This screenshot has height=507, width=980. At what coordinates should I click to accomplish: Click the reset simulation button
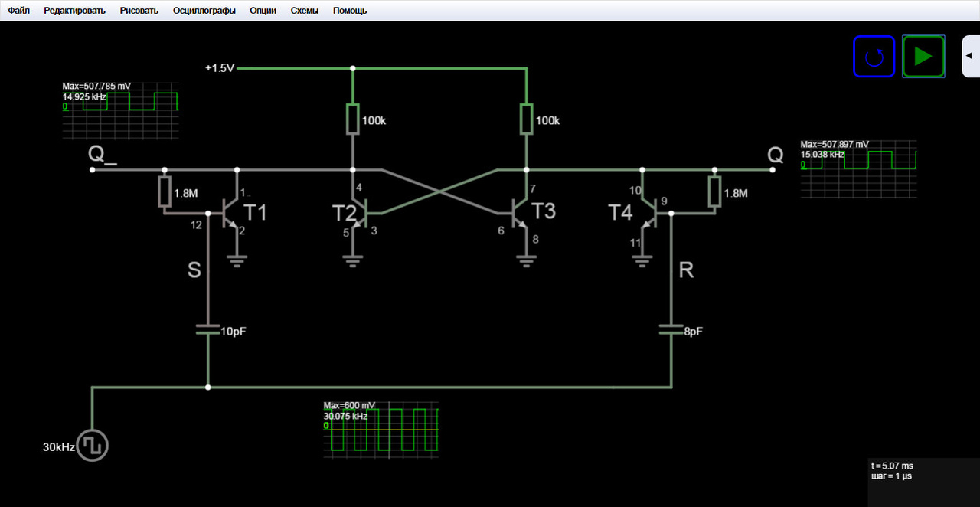click(874, 57)
